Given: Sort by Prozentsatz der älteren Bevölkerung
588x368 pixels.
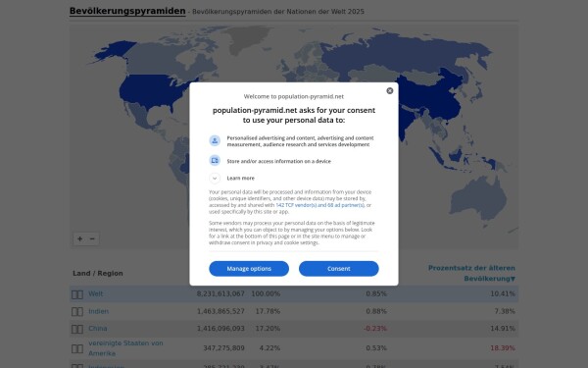Looking at the screenshot, I should (471, 274).
